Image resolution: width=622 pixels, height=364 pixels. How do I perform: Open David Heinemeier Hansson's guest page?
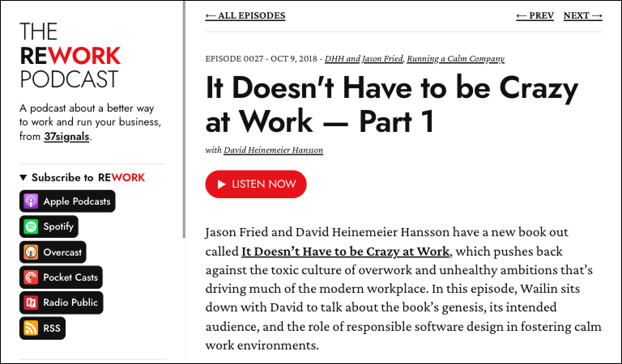[x=273, y=150]
